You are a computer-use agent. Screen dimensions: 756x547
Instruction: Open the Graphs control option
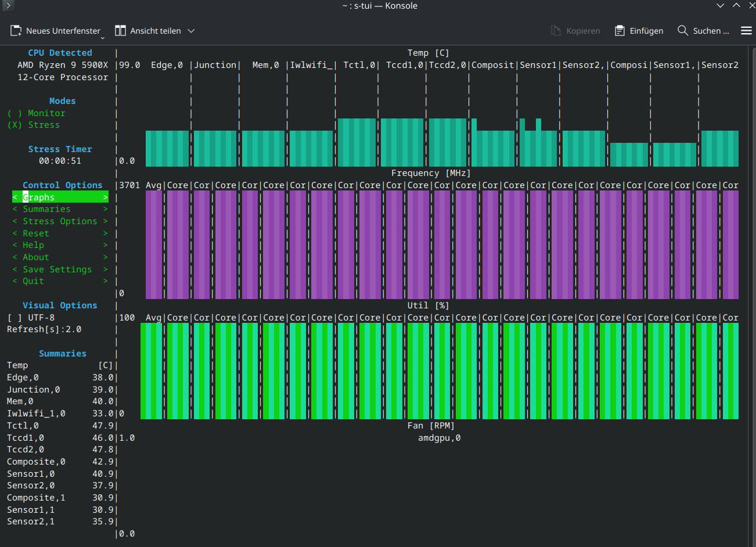click(60, 197)
